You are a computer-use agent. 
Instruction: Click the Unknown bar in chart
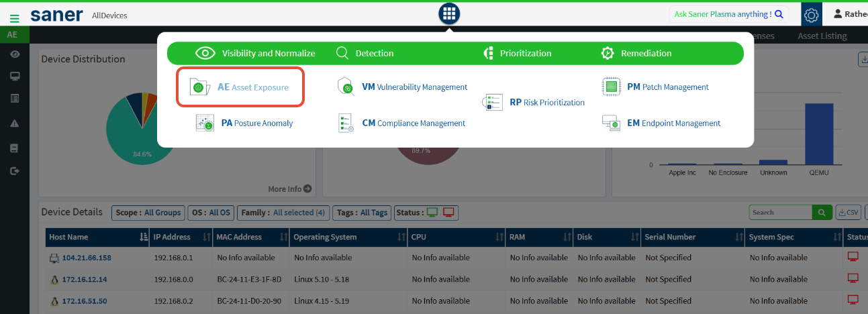[773, 162]
